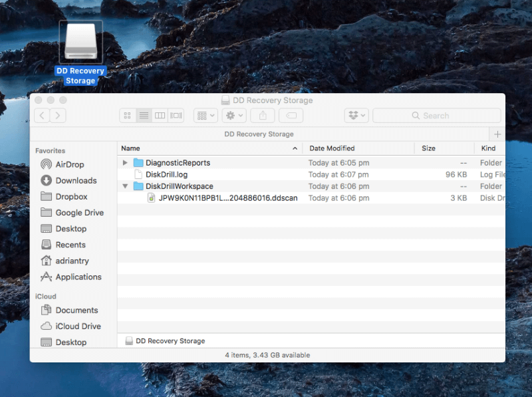532x397 pixels.
Task: Sort files by Date Modified column
Action: coord(332,148)
